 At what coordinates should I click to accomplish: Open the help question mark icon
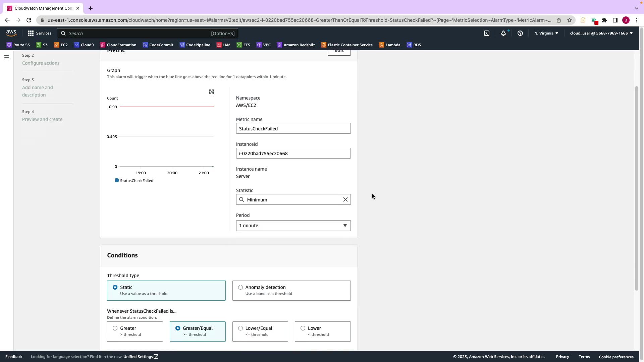(x=520, y=33)
